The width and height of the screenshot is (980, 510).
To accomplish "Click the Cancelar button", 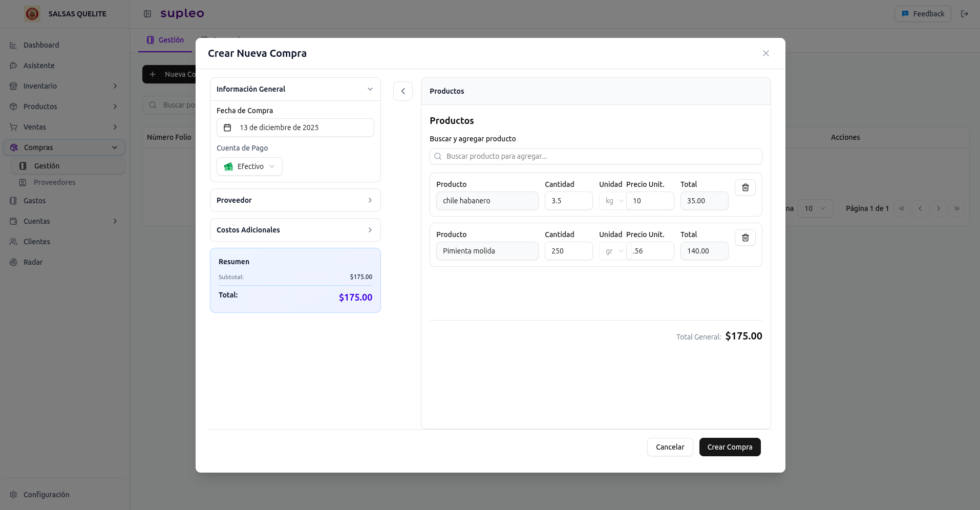I will click(x=670, y=447).
